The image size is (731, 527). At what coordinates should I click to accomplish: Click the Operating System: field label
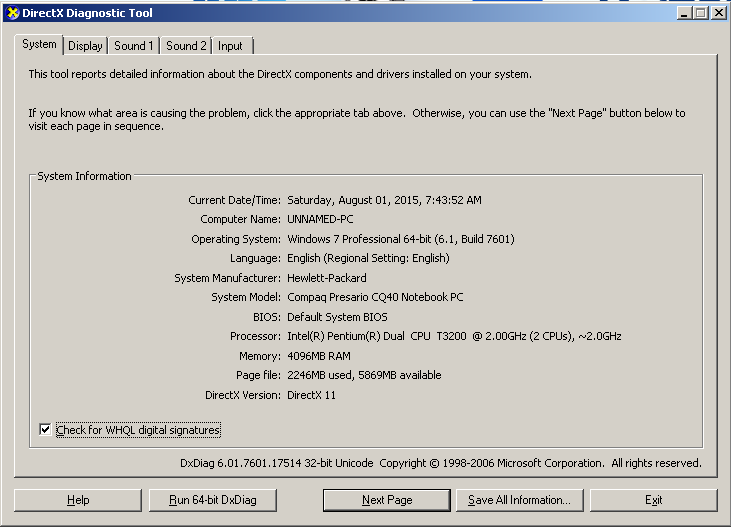(x=236, y=239)
